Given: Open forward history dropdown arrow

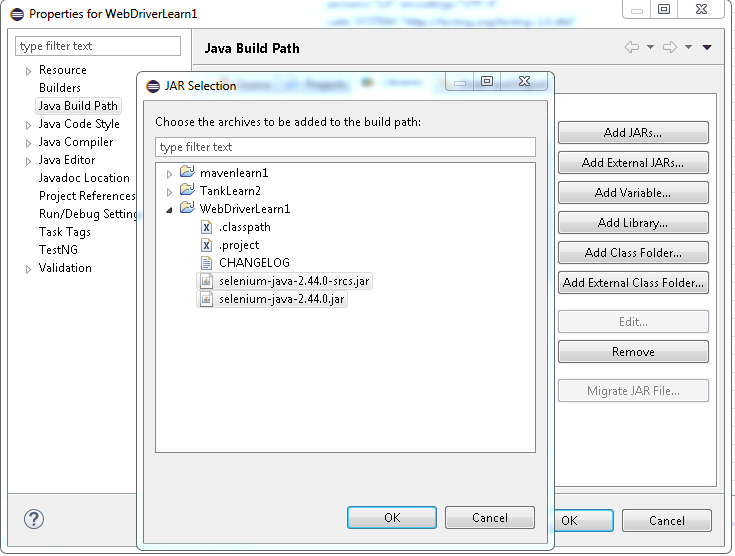Looking at the screenshot, I should point(688,47).
